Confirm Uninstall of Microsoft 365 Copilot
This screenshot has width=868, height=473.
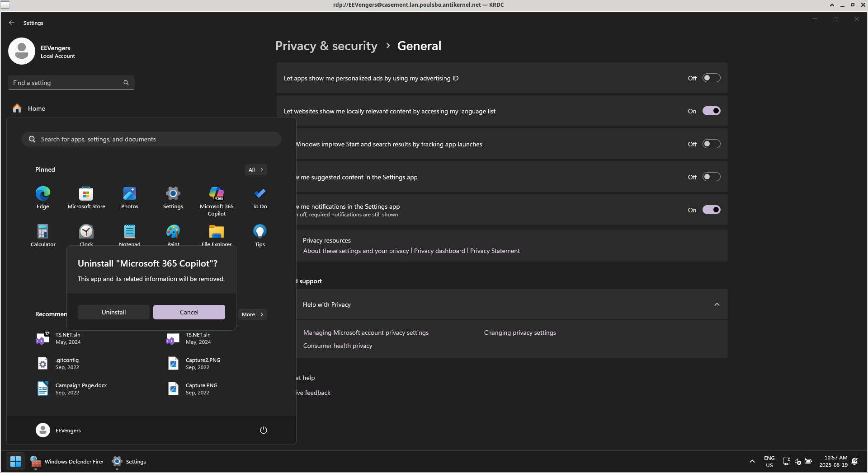113,312
